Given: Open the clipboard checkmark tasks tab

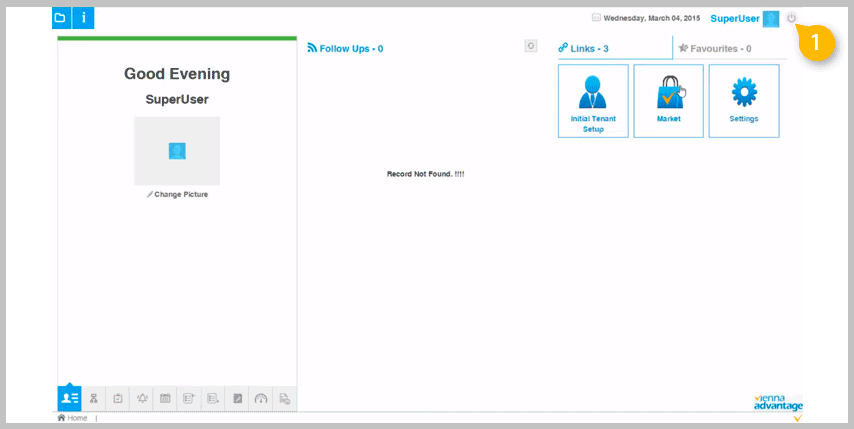Looking at the screenshot, I should tap(118, 399).
